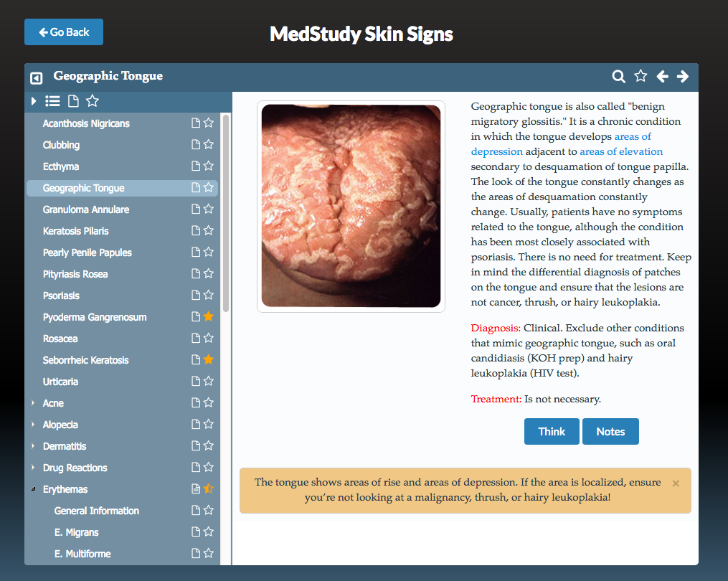
Task: Navigate to the next topic with the right arrow
Action: coord(683,76)
